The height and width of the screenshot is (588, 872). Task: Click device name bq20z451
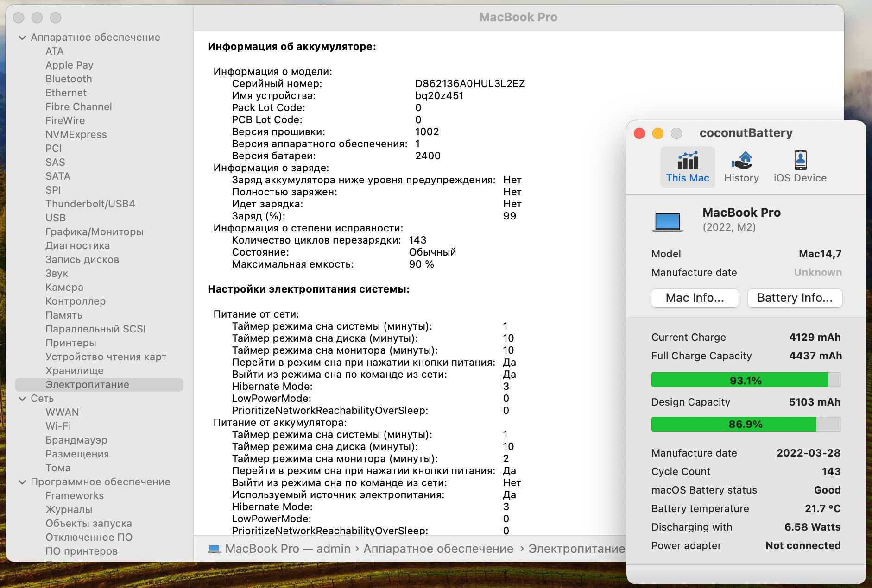click(439, 96)
